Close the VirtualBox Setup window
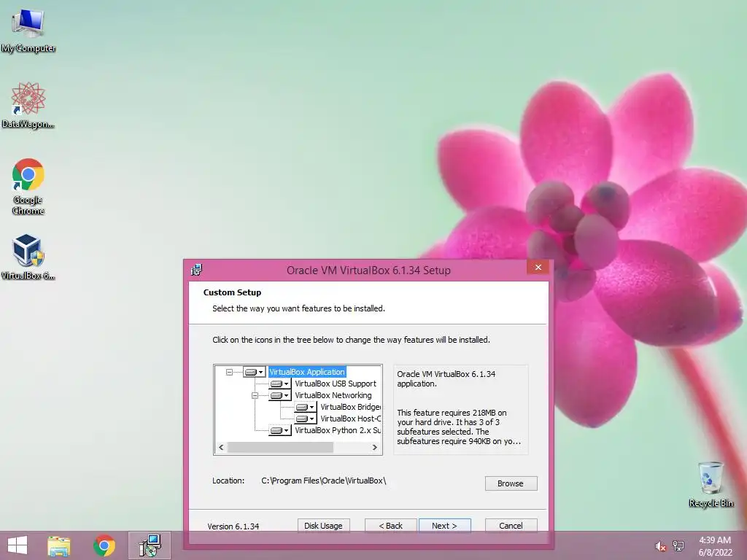The width and height of the screenshot is (747, 560). pos(538,267)
